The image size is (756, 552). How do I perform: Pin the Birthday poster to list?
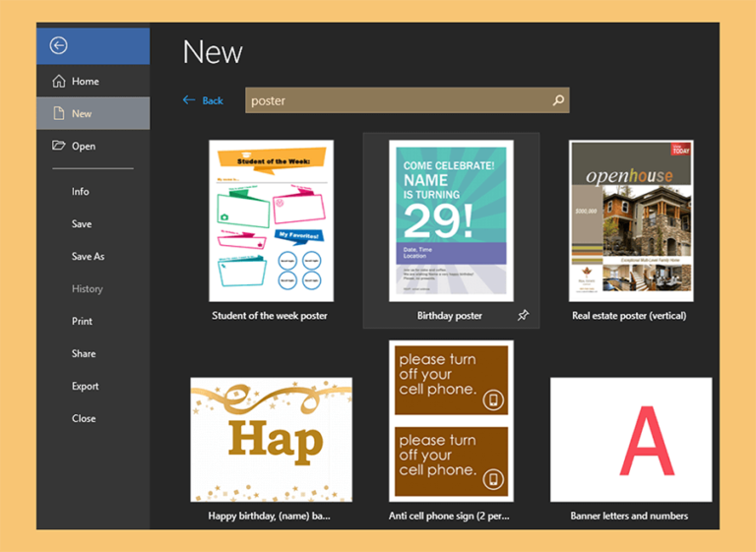523,315
